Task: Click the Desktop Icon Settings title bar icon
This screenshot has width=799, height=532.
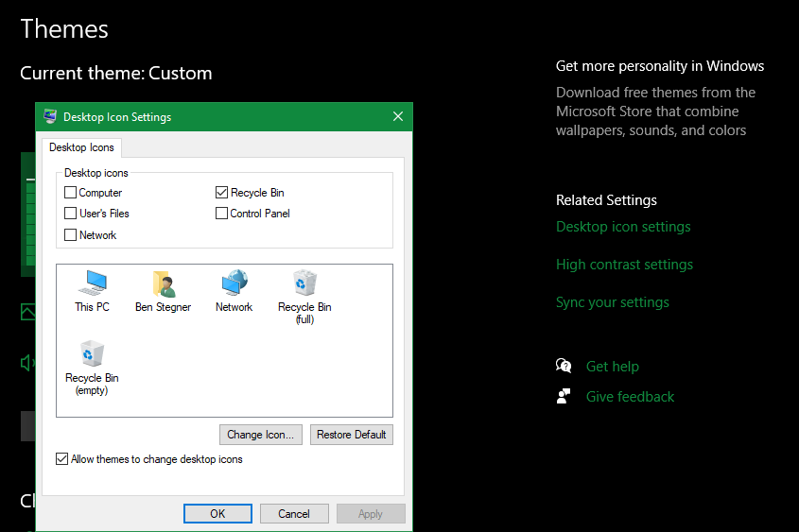Action: pos(48,117)
